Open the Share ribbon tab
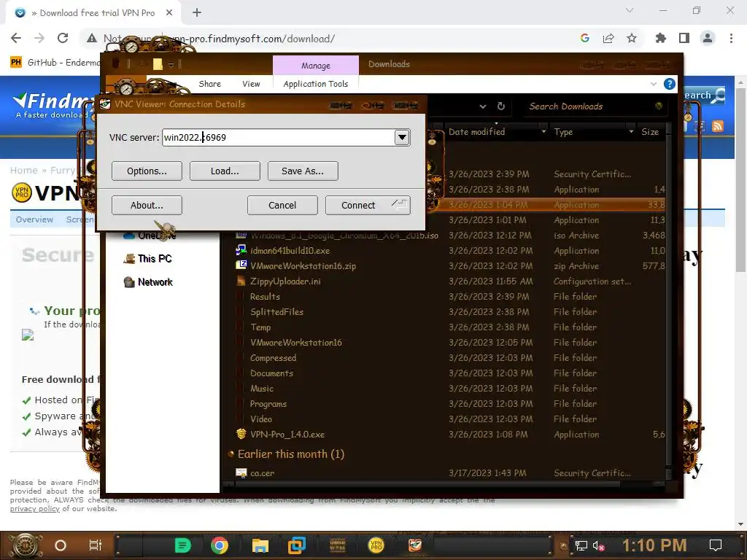 [209, 84]
